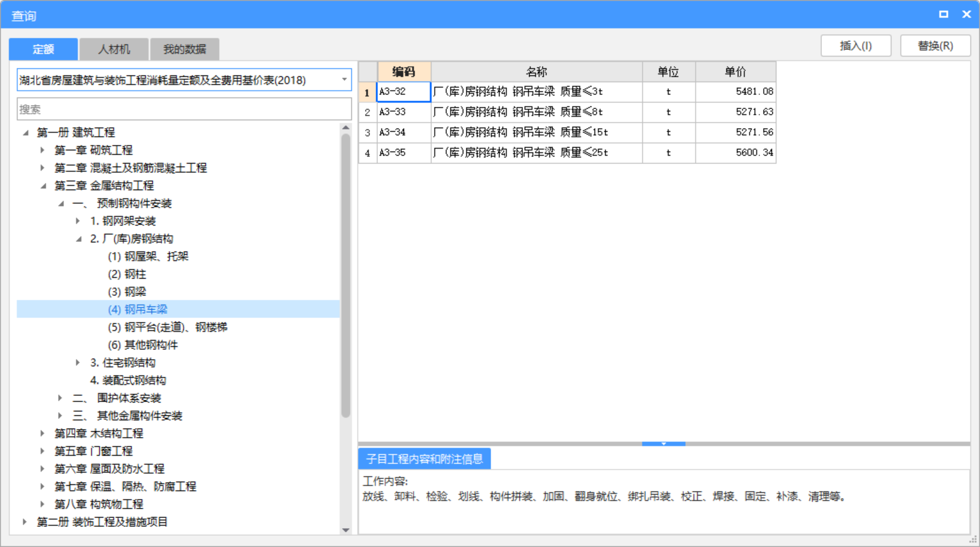Collapse the 第一册 建筑工程 node
980x547 pixels.
pyautogui.click(x=25, y=133)
